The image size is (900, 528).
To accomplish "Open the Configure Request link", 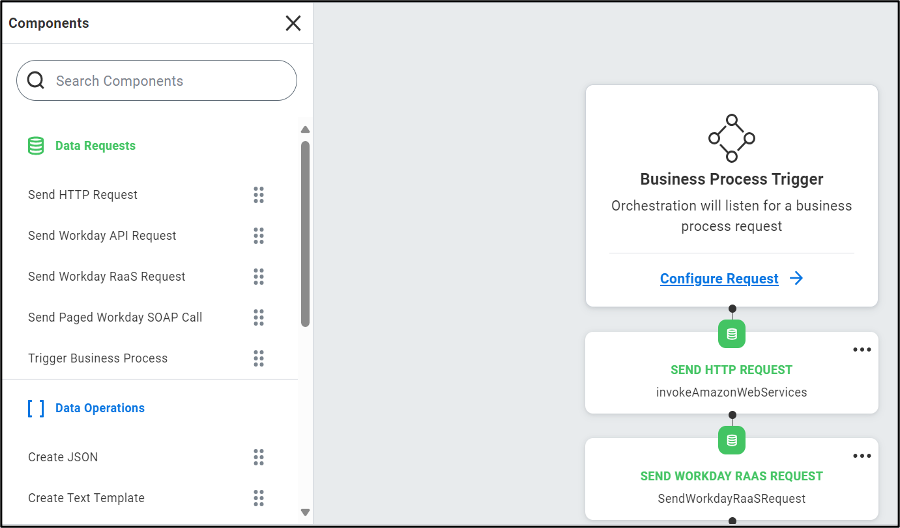I will (719, 279).
